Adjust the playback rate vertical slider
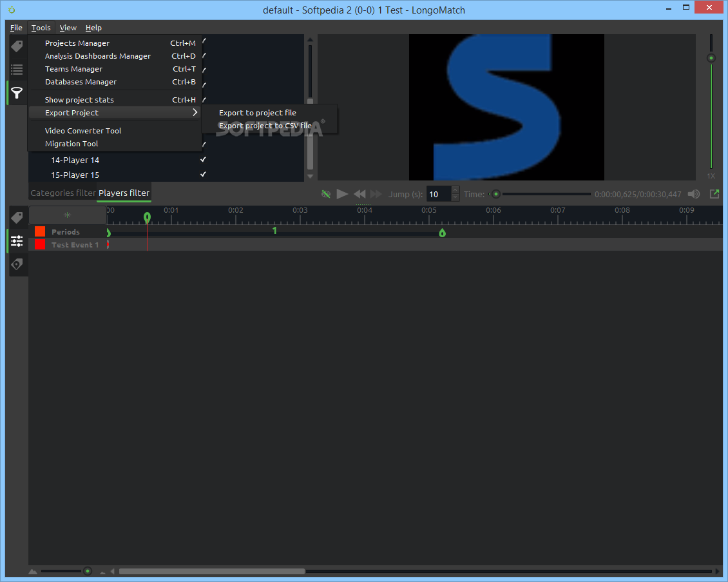 [711, 102]
